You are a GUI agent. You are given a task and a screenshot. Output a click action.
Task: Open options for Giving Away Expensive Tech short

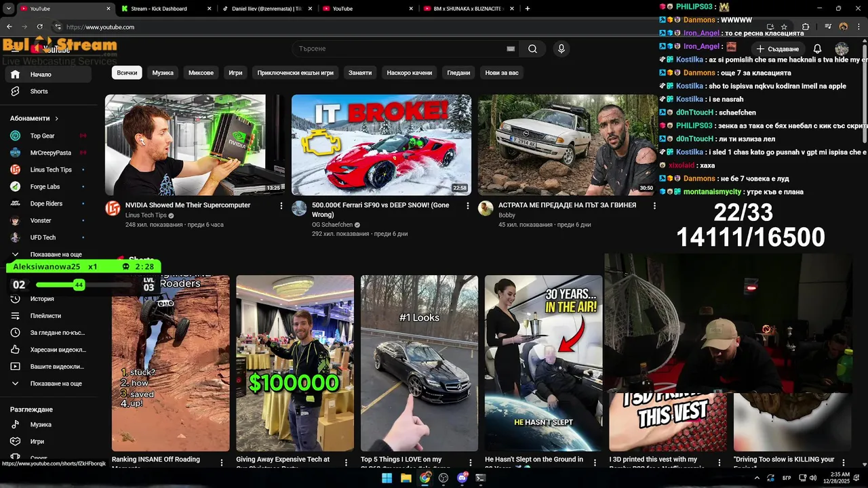346,462
